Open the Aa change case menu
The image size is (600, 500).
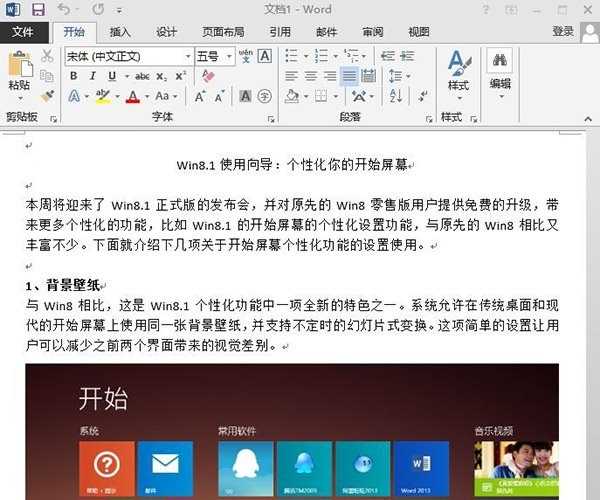(166, 96)
